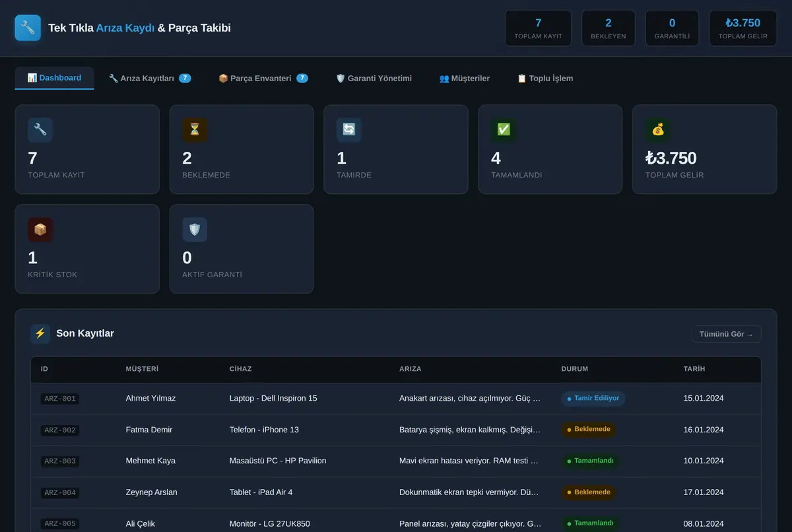
Task: Open the Dashboard tab
Action: coord(54,78)
